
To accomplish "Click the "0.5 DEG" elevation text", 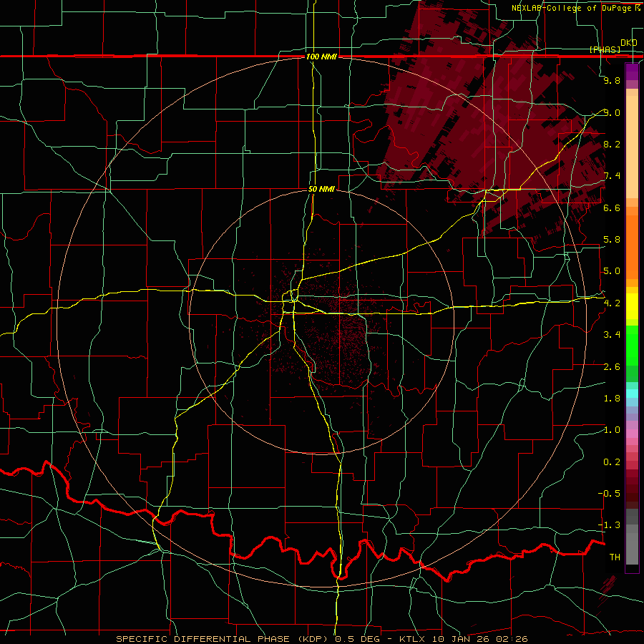I will (x=358, y=639).
